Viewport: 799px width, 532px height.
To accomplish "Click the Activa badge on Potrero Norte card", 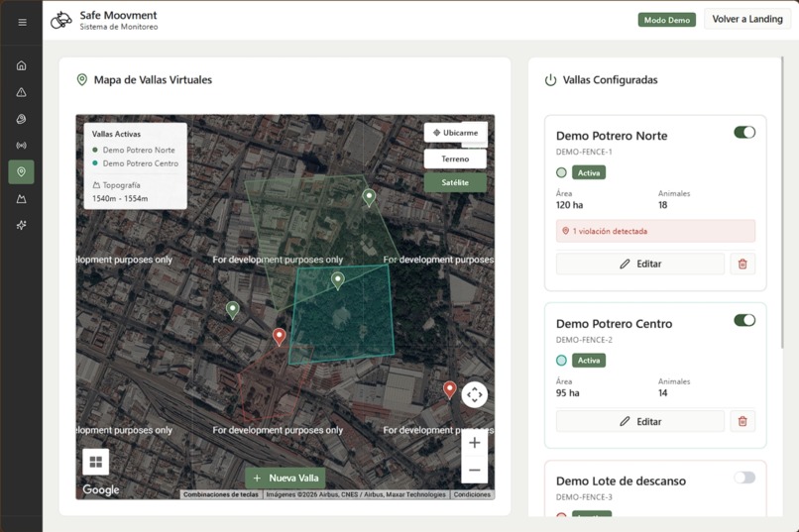I will [x=589, y=172].
